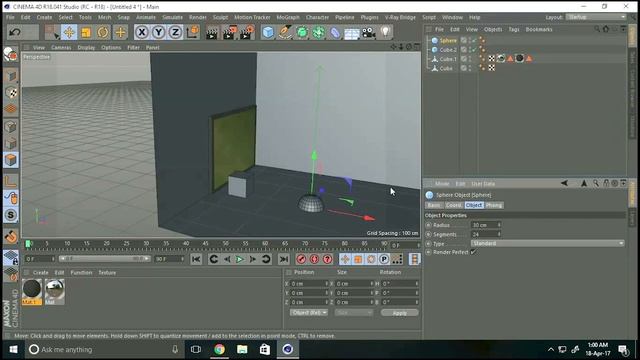Select Sphere in Object Manager
The width and height of the screenshot is (640, 360).
coord(448,40)
